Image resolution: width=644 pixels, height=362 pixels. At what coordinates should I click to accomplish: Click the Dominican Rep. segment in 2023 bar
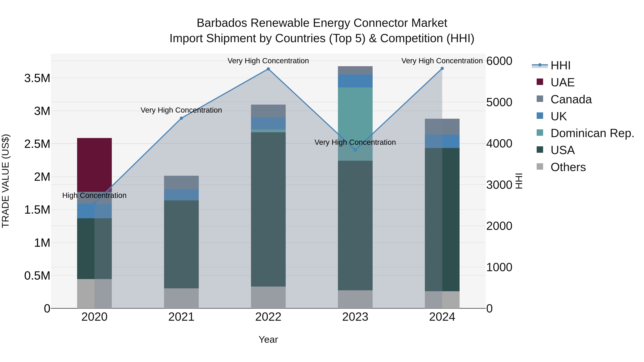[x=355, y=124]
